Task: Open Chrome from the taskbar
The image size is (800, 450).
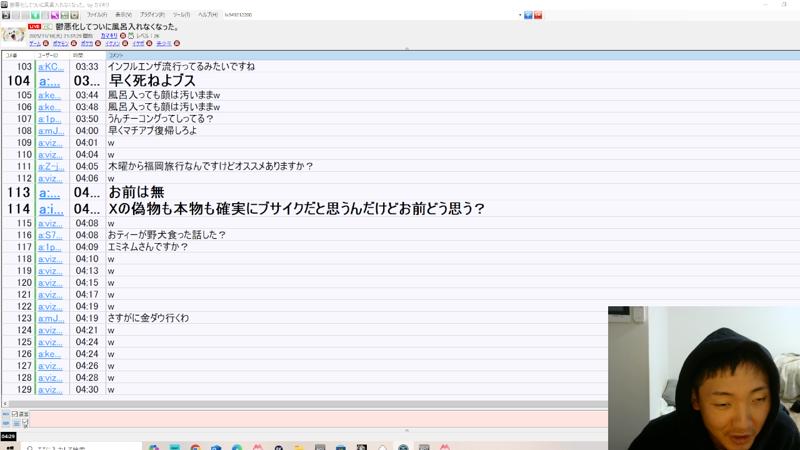Action: 195,447
